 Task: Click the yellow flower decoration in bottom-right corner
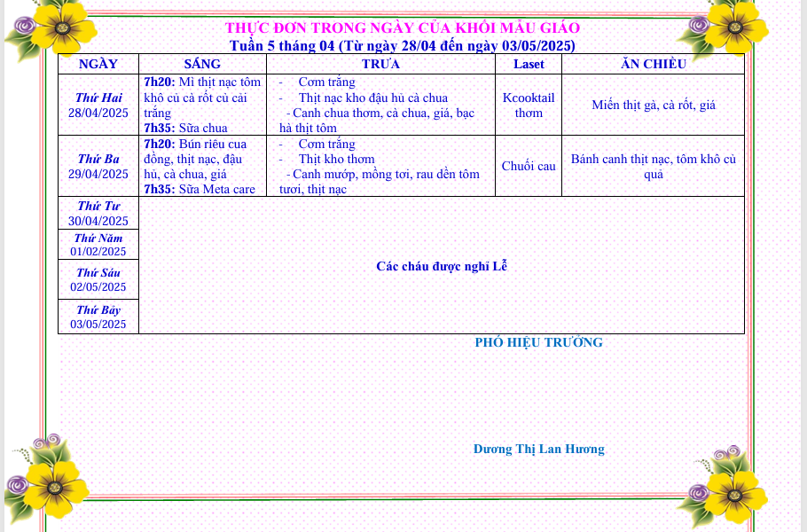tap(733, 489)
